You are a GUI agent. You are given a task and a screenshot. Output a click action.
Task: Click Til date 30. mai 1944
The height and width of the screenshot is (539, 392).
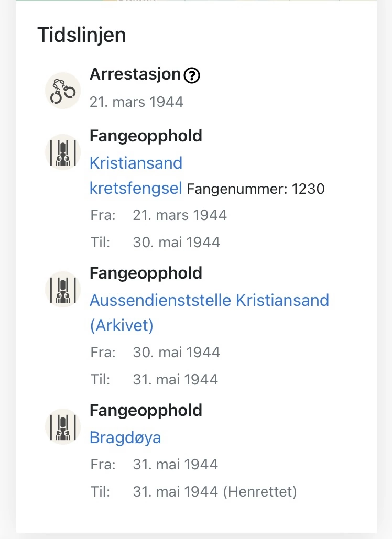177,243
